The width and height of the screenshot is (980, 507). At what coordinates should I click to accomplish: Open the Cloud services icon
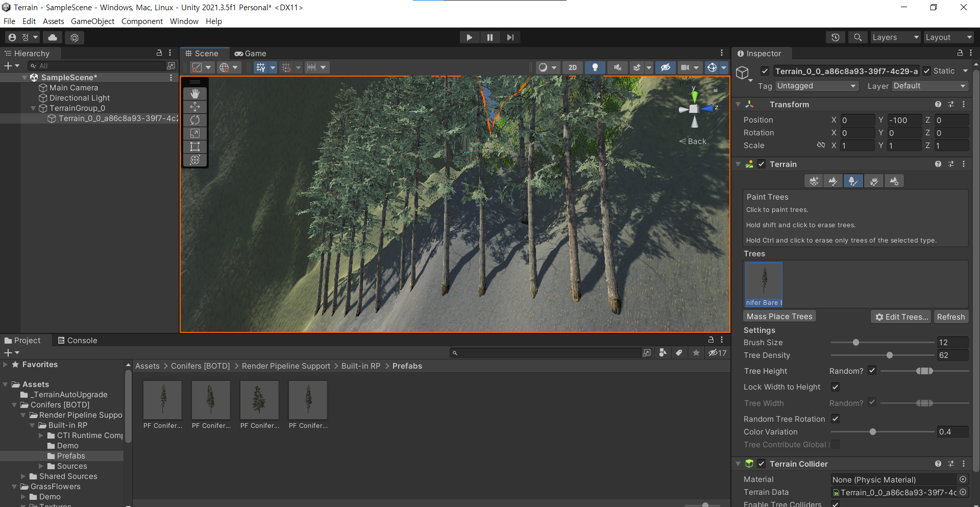(x=53, y=37)
